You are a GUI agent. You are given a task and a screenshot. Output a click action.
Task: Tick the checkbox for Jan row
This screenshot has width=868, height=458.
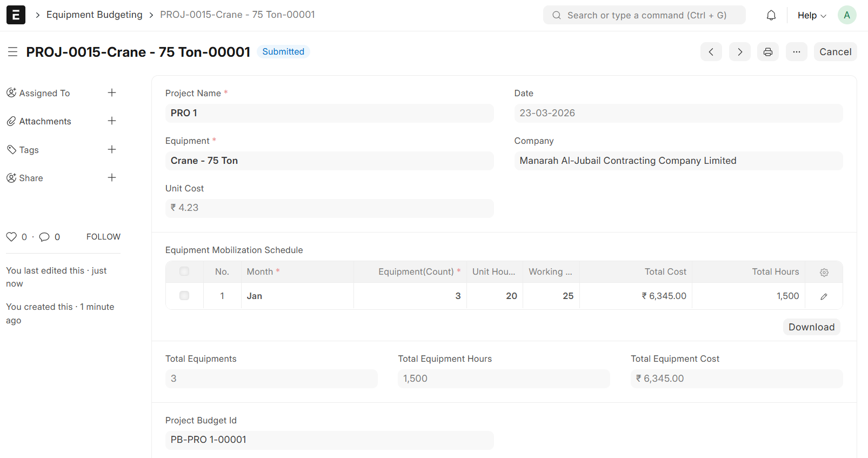[184, 296]
